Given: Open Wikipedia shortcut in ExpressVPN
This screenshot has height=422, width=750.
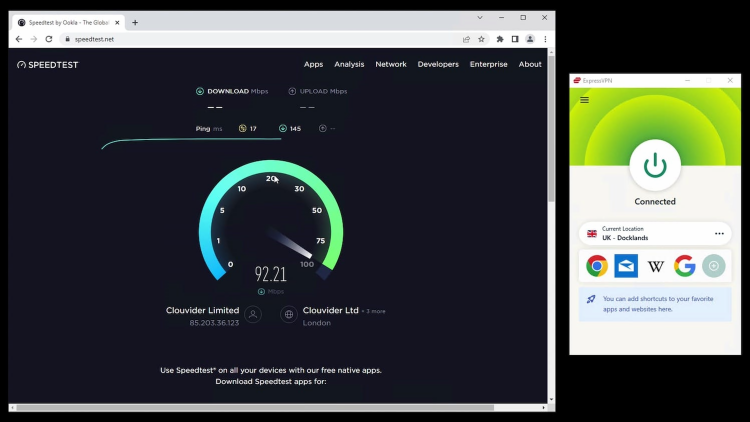Looking at the screenshot, I should coord(655,266).
